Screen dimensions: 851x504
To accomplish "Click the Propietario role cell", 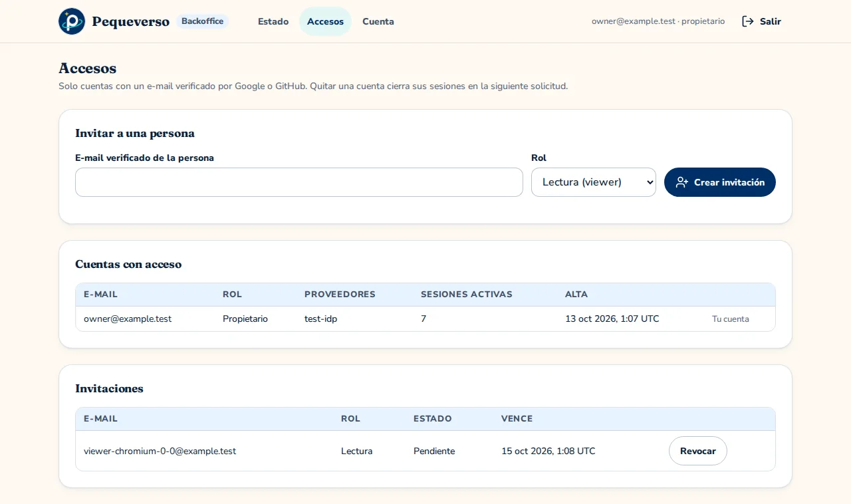I will click(245, 318).
